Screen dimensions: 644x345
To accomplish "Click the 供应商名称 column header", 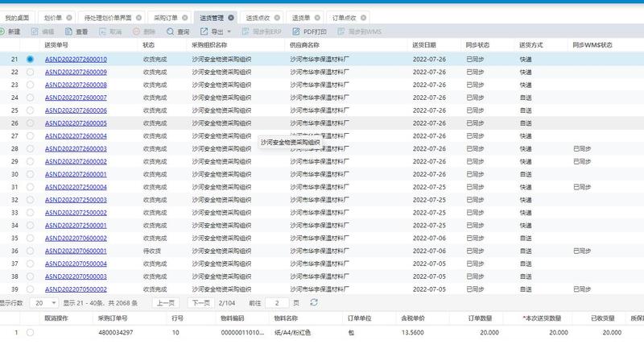I will pyautogui.click(x=304, y=45).
